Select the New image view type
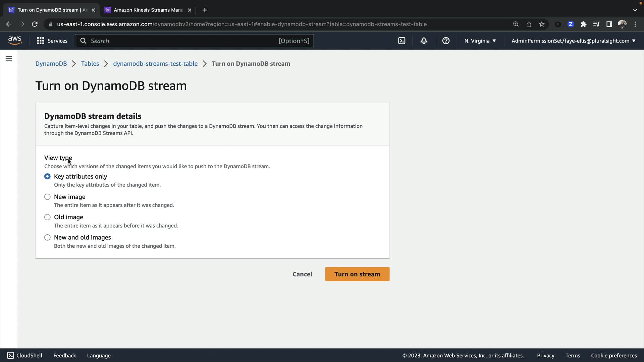This screenshot has height=362, width=644. (47, 197)
